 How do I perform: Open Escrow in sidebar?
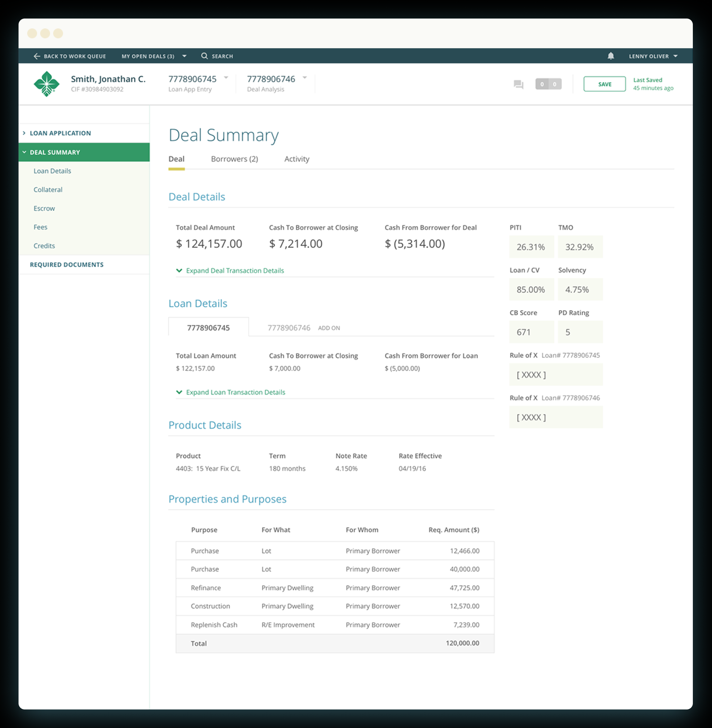[44, 208]
